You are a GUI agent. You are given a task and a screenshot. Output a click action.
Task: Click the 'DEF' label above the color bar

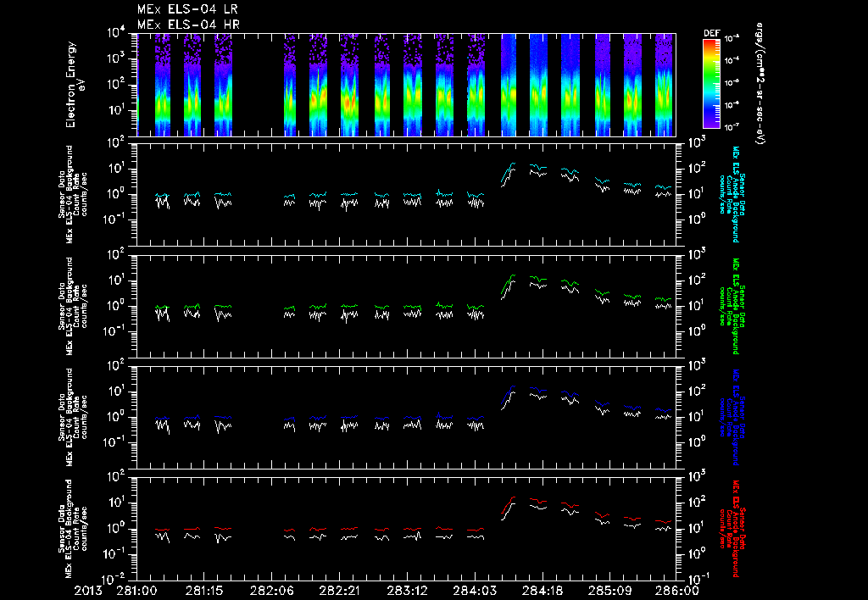point(711,33)
